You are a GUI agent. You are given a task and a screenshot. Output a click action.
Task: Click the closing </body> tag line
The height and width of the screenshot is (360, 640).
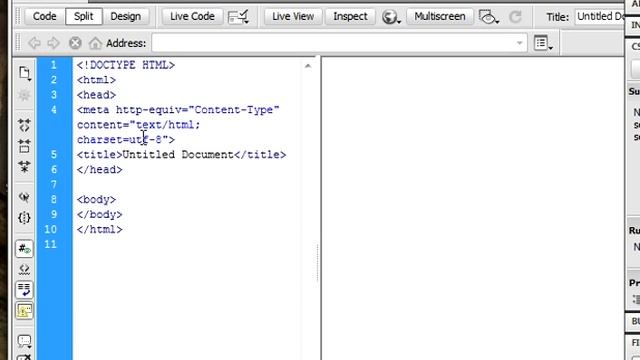(x=100, y=214)
